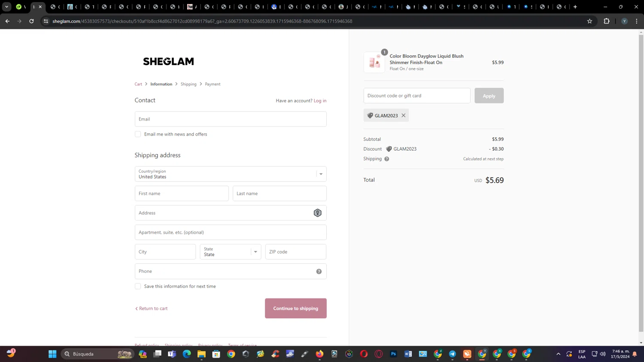This screenshot has width=644, height=362.
Task: Focus the Apartment, suite field
Action: 231,232
